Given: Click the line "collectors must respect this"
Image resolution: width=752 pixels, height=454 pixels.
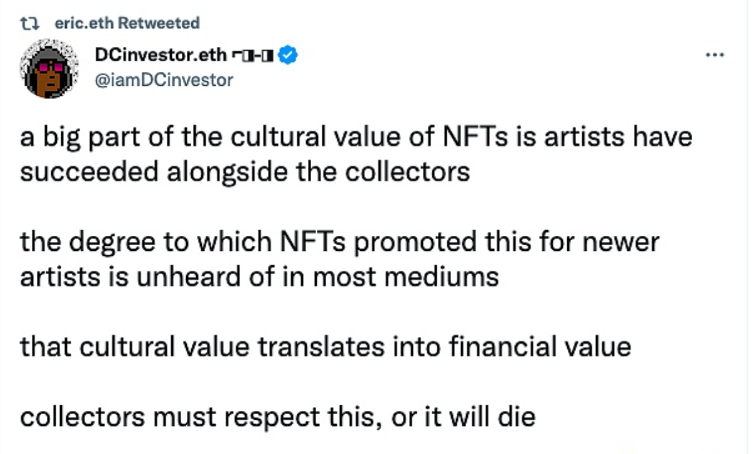Looking at the screenshot, I should pyautogui.click(x=277, y=417).
